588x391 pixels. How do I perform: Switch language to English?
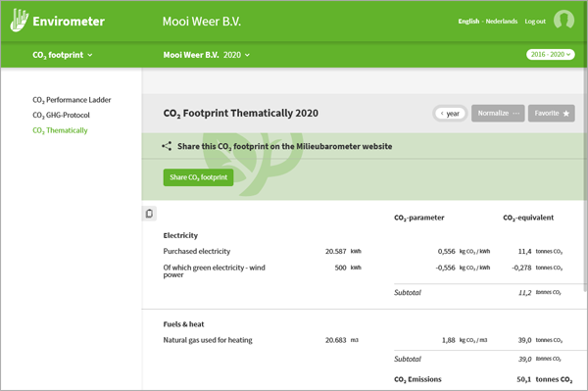pos(468,22)
